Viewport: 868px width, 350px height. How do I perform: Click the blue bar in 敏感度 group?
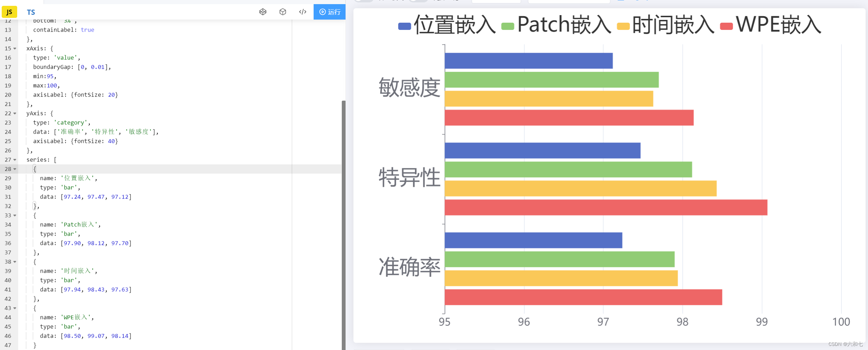pos(529,61)
